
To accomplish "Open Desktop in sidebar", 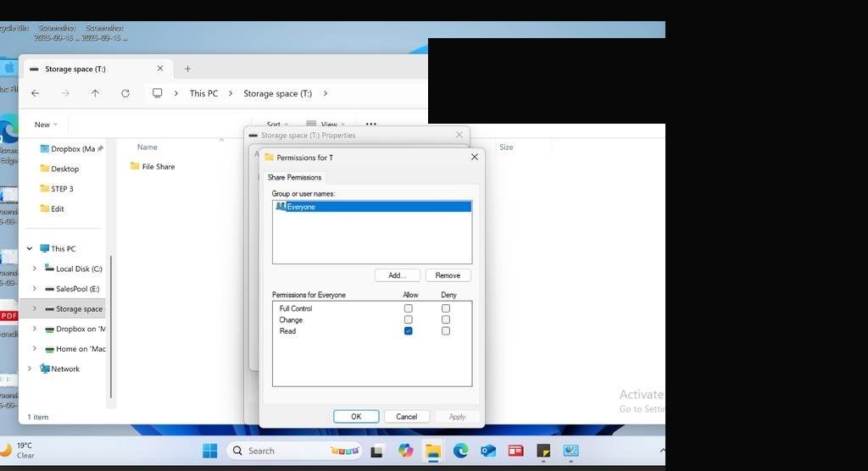I will (x=60, y=169).
